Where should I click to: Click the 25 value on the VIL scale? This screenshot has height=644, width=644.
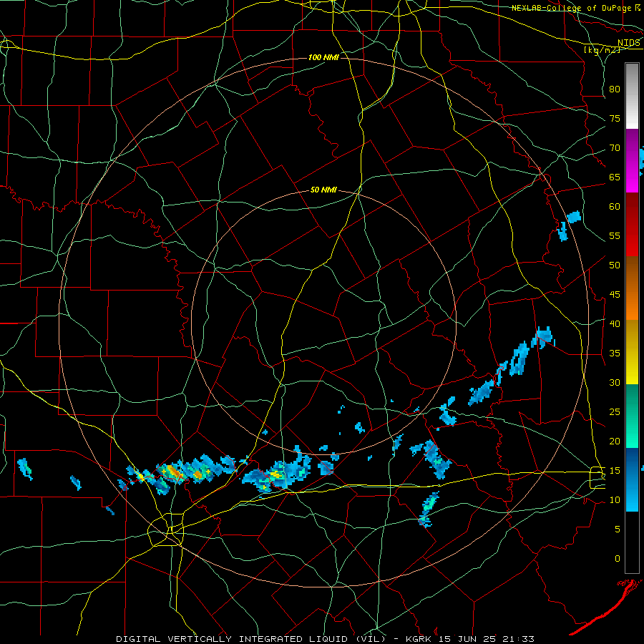pyautogui.click(x=615, y=412)
